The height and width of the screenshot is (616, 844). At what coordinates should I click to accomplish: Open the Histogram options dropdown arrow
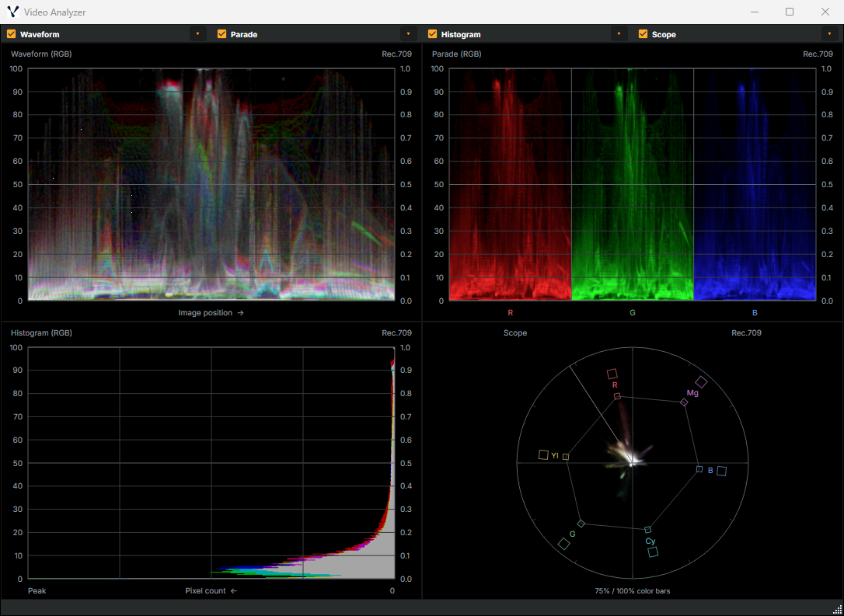tap(619, 34)
